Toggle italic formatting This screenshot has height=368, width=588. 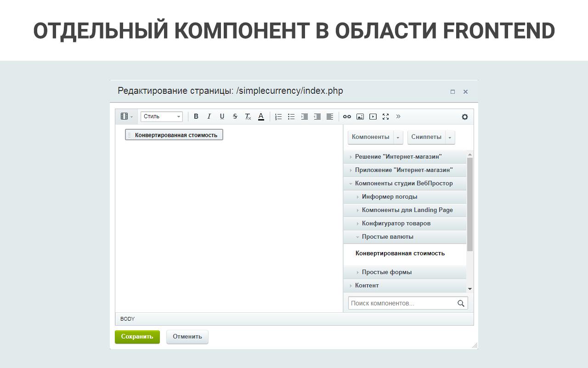[209, 116]
